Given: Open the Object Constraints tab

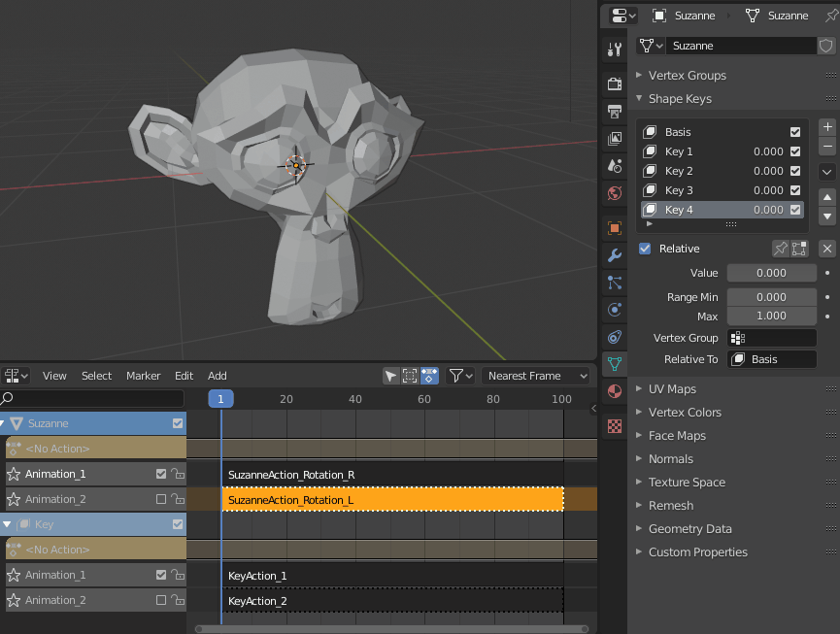Looking at the screenshot, I should coord(615,337).
